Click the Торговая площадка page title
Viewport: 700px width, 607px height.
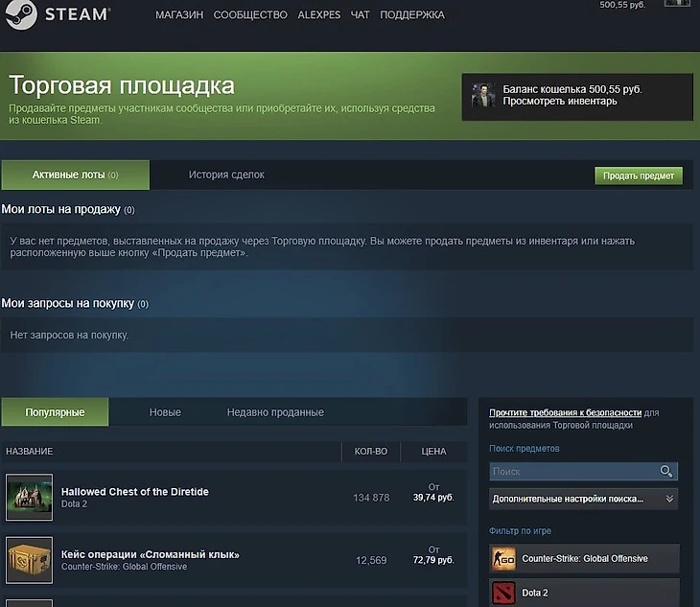122,85
